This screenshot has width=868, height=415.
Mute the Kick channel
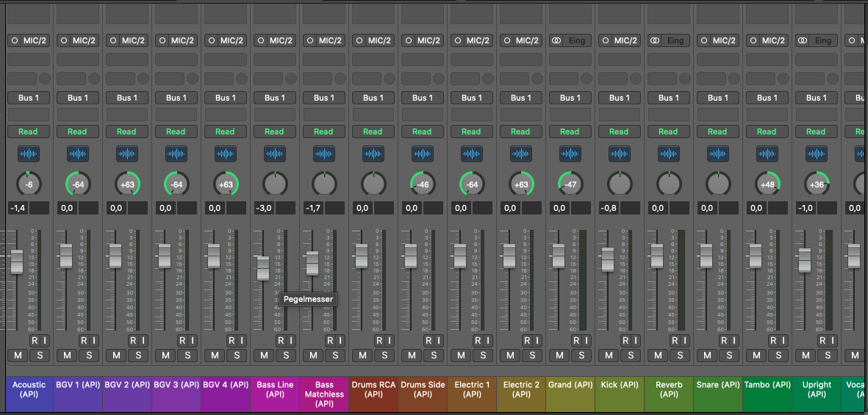[x=609, y=356]
